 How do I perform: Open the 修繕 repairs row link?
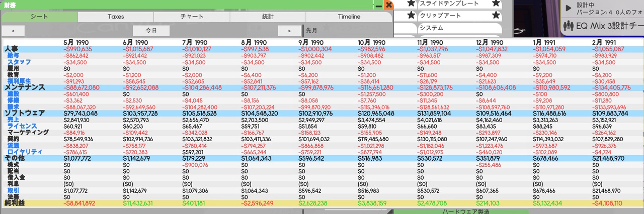13,100
